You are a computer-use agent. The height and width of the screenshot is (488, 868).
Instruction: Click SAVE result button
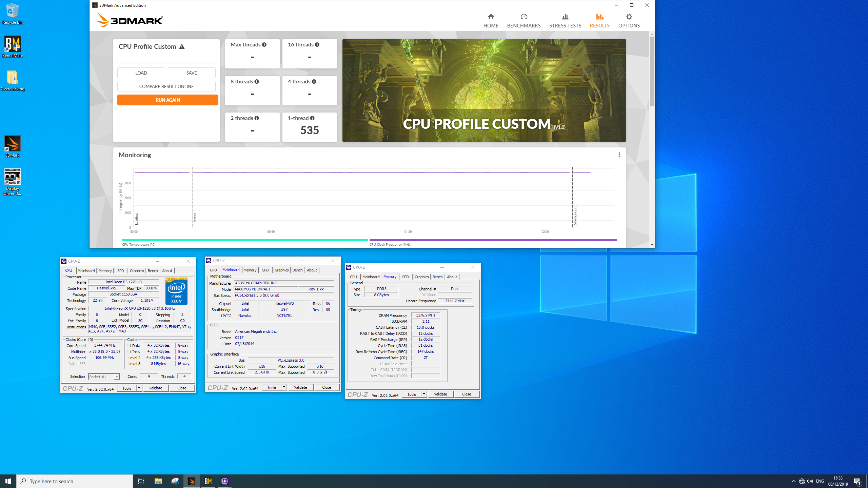click(x=192, y=73)
